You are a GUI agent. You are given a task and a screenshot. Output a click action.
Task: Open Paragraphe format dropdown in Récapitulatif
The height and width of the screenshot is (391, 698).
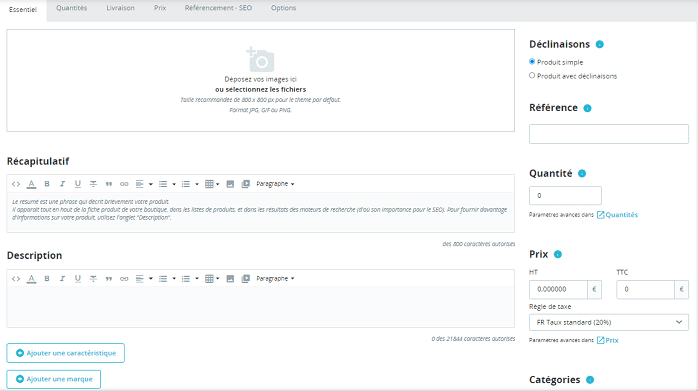tap(275, 184)
